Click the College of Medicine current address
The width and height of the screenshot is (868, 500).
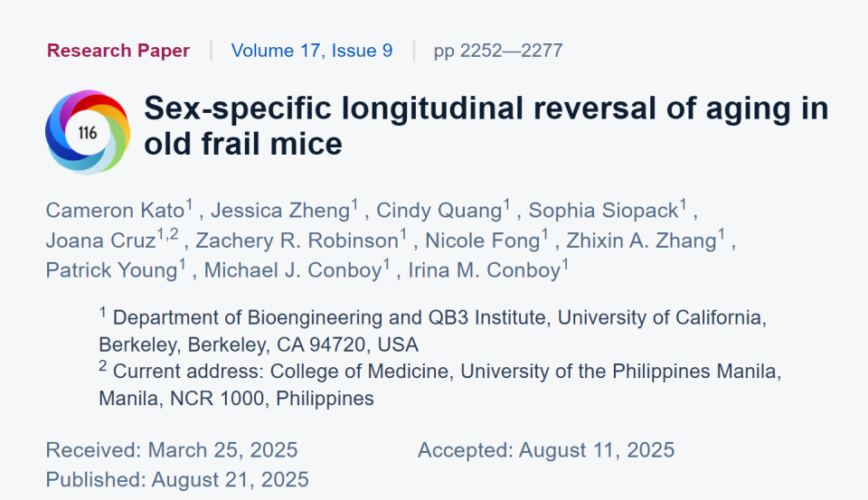click(439, 384)
